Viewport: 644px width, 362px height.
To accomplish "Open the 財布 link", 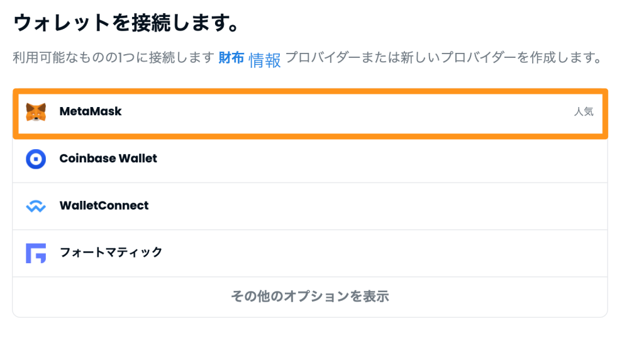I will click(231, 58).
